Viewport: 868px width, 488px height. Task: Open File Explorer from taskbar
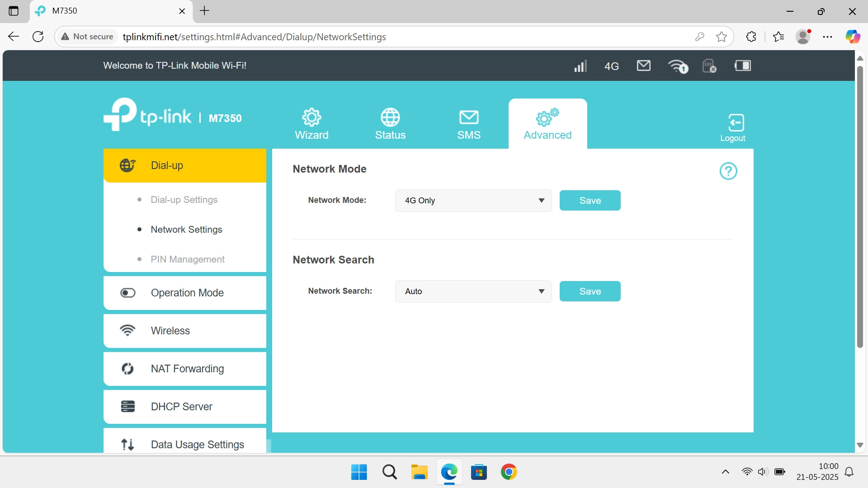419,472
